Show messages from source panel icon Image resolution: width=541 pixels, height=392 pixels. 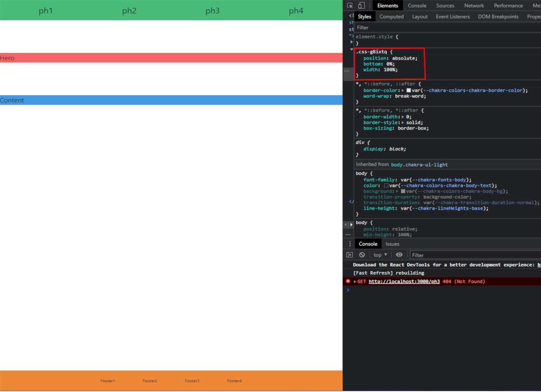pos(349,255)
